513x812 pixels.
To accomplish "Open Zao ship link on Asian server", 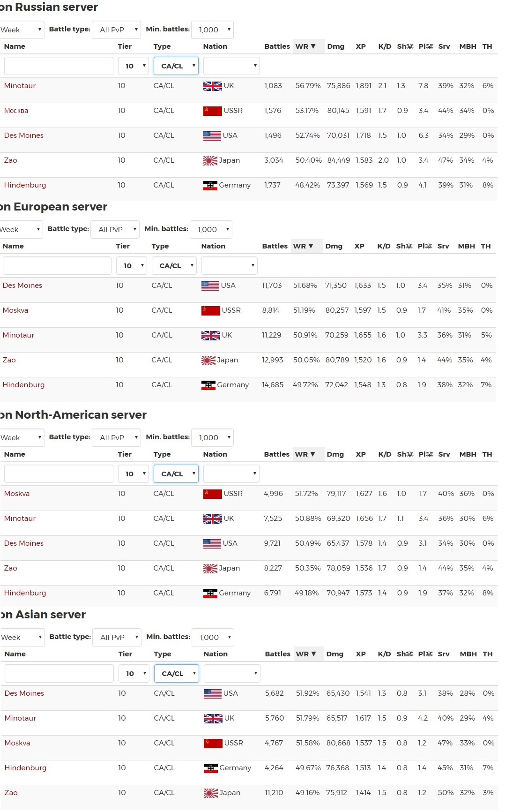I will 11,793.
